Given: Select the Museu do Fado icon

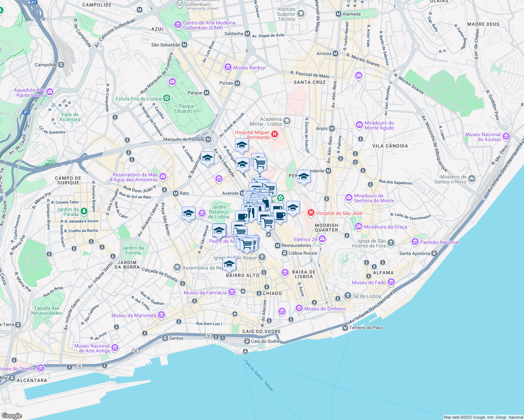Looking at the screenshot, I should [x=391, y=282].
